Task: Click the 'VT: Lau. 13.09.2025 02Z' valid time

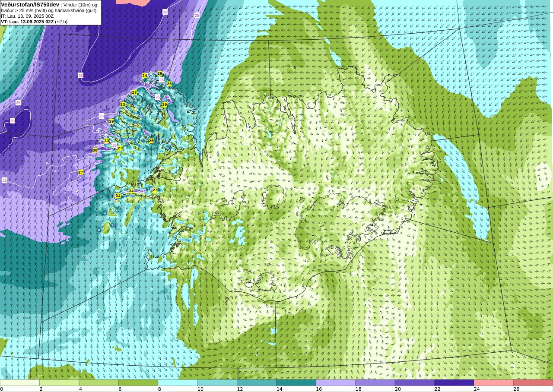Action: coord(27,22)
